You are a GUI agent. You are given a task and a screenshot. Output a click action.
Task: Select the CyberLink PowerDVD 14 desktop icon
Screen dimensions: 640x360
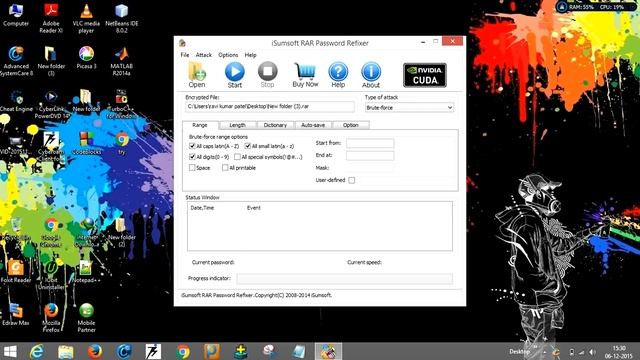(51, 104)
